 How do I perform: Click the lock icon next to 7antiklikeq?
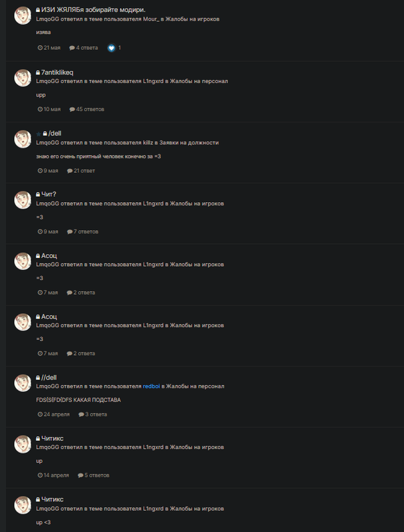[x=38, y=72]
